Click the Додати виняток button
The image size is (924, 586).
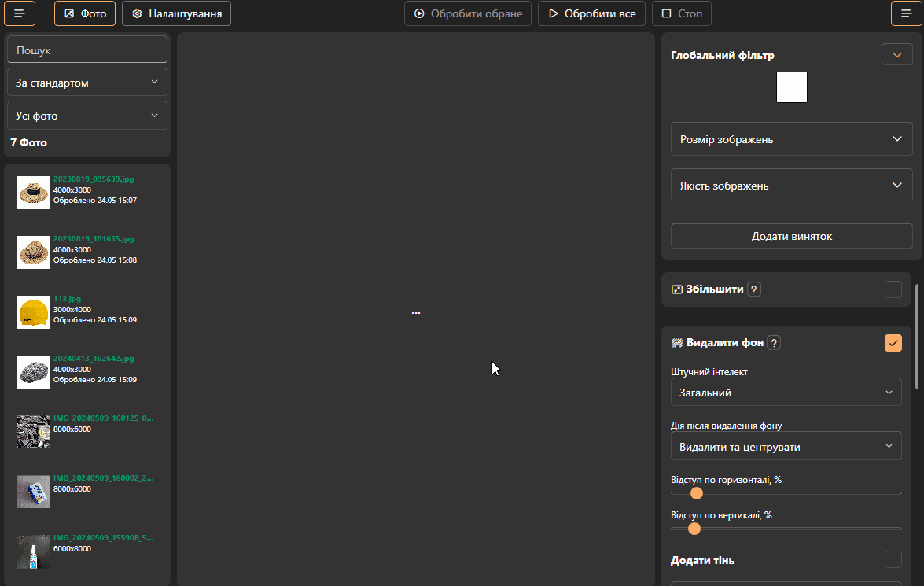(x=791, y=236)
